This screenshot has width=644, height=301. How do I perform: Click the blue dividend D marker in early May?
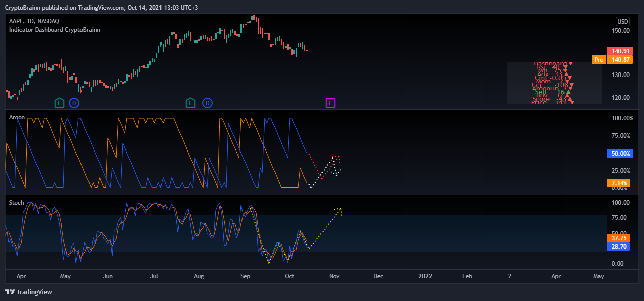click(74, 103)
